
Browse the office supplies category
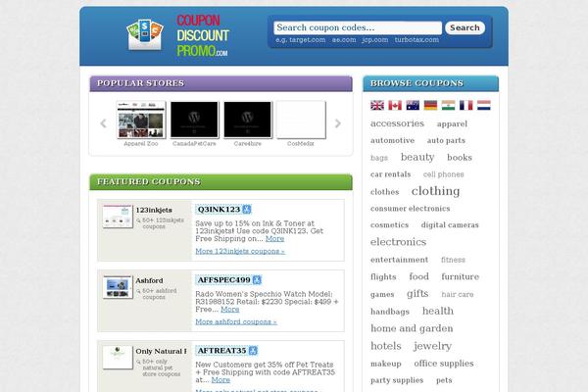444,364
